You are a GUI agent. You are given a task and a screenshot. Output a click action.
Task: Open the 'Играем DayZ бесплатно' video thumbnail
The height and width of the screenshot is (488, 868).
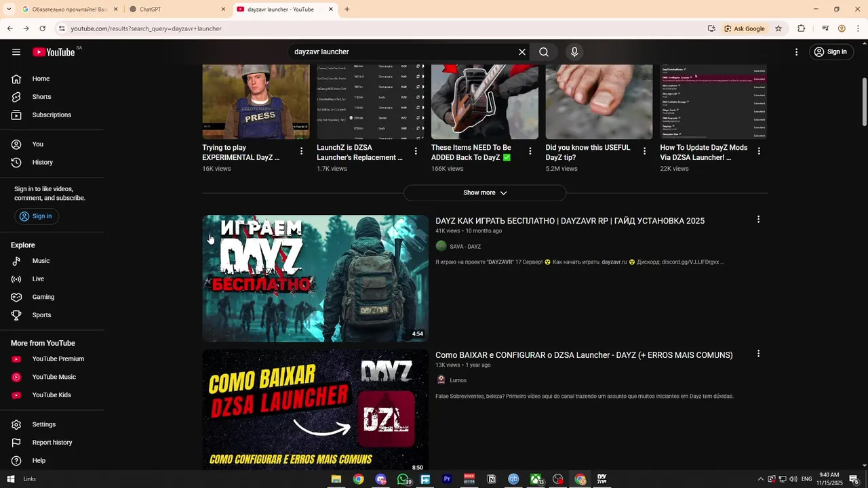coord(315,279)
